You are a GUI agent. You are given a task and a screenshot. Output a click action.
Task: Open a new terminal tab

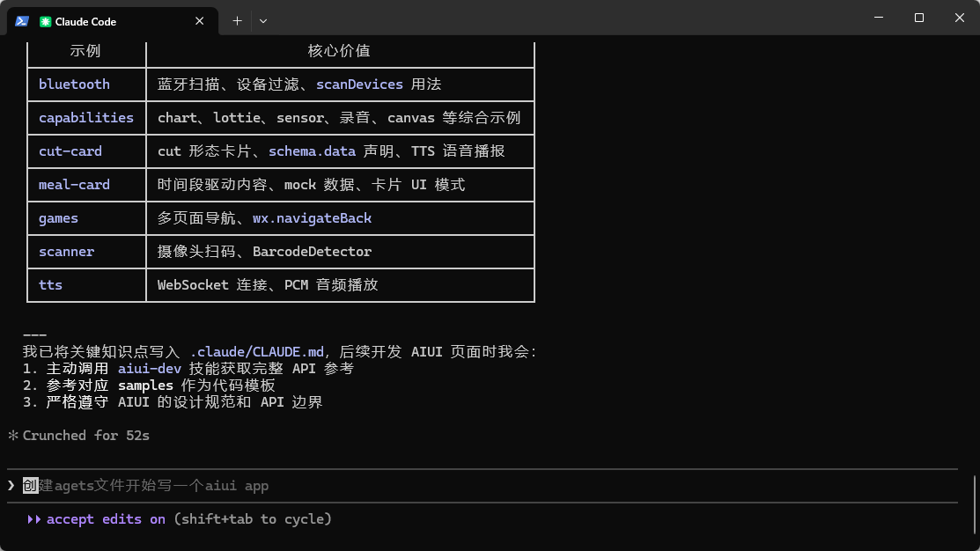[237, 21]
